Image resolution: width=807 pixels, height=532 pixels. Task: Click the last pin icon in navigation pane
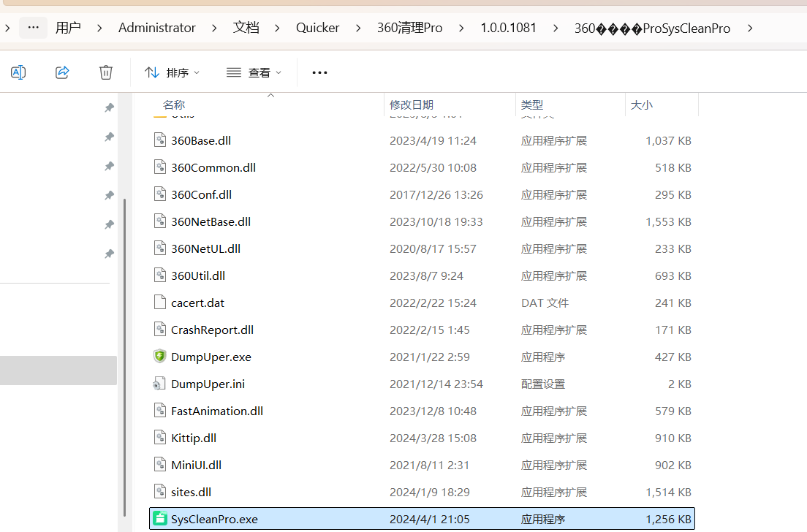click(x=109, y=254)
